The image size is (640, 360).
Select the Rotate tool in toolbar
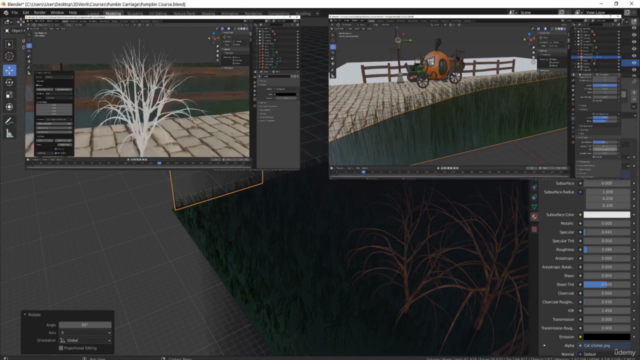click(9, 82)
